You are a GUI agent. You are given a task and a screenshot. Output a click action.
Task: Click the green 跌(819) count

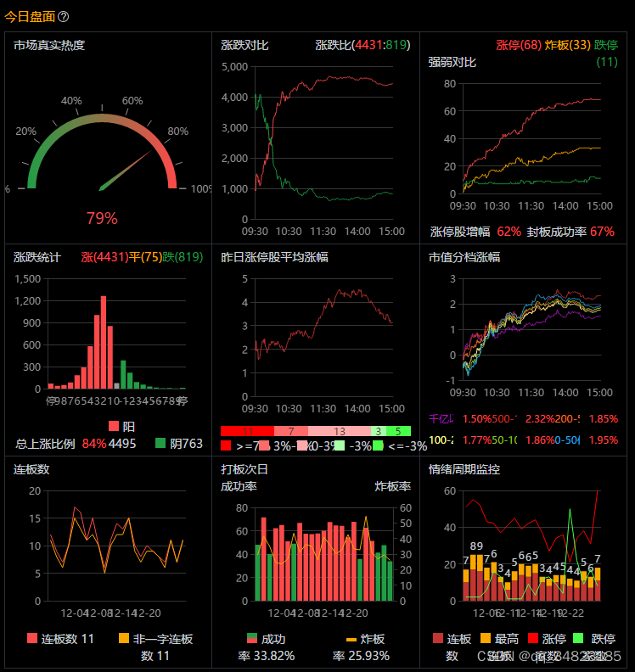point(183,257)
